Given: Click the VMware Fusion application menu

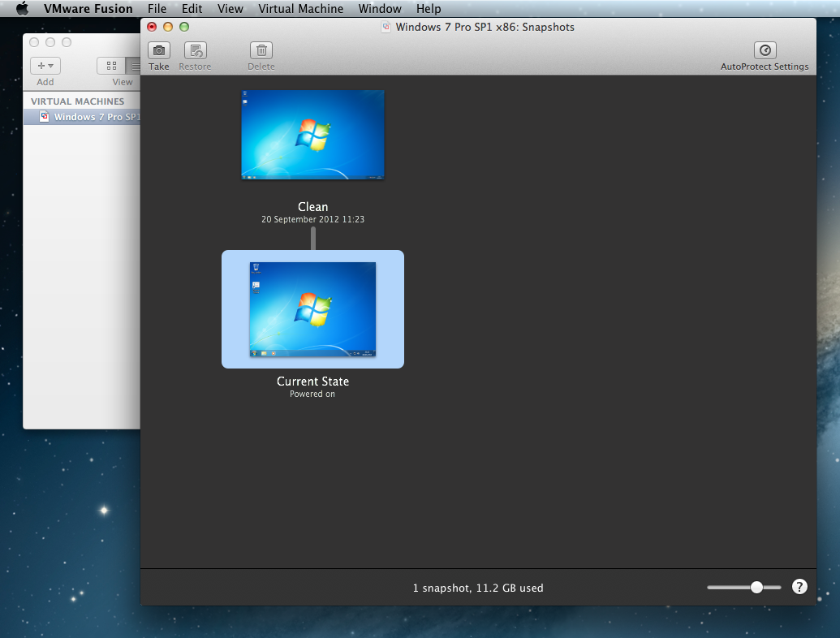Looking at the screenshot, I should click(x=88, y=9).
